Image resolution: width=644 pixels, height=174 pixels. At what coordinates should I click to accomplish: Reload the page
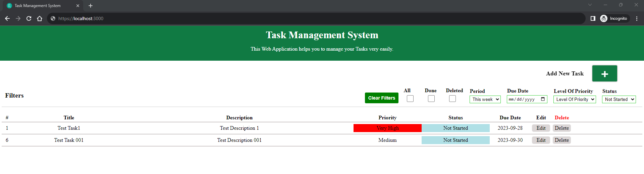coord(29,18)
